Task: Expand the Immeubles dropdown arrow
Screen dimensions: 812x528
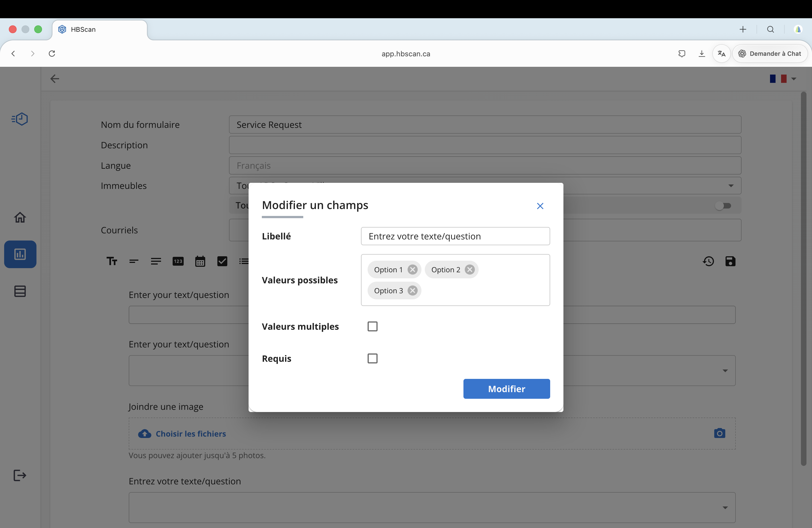Action: point(731,186)
